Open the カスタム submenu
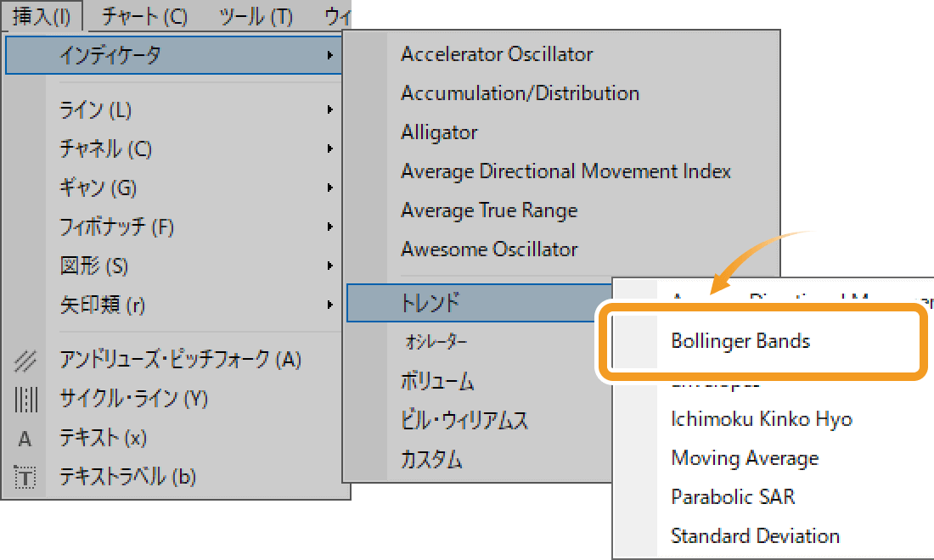Viewport: 934px width, 560px height. click(x=431, y=459)
